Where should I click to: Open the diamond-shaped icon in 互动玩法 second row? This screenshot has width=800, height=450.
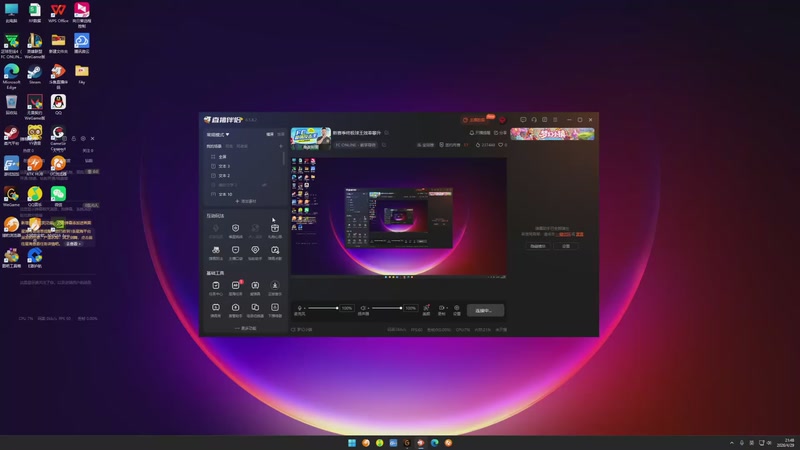[x=255, y=250]
